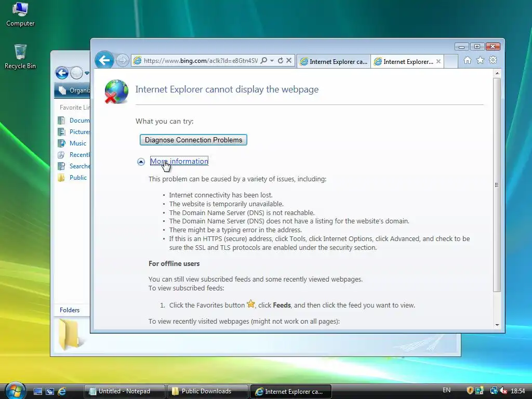
Task: Open Pictures favorite link in Explorer
Action: coord(74,131)
